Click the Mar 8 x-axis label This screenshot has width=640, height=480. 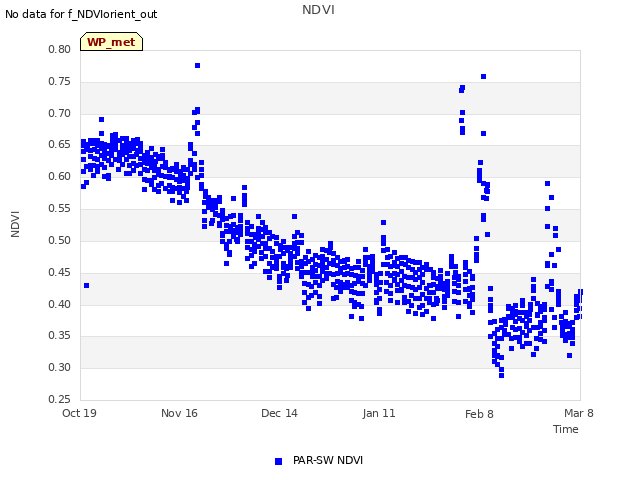579,413
